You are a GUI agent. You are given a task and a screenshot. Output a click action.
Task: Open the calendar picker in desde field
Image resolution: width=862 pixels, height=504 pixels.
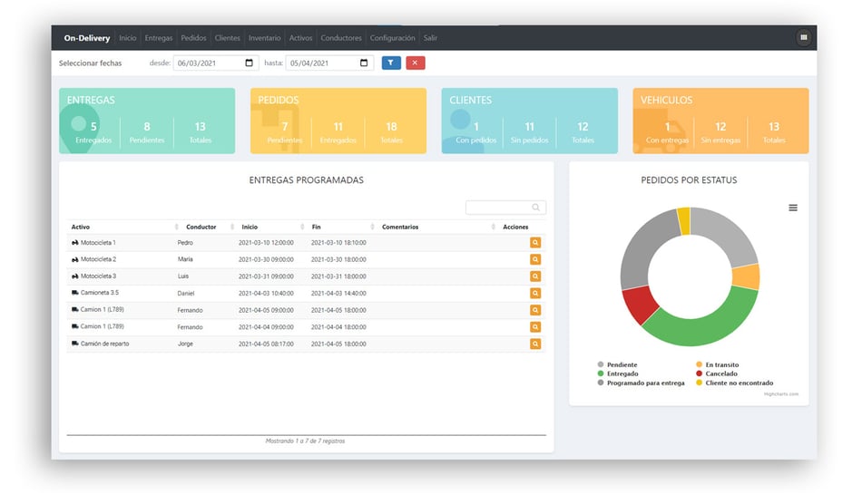click(x=249, y=63)
